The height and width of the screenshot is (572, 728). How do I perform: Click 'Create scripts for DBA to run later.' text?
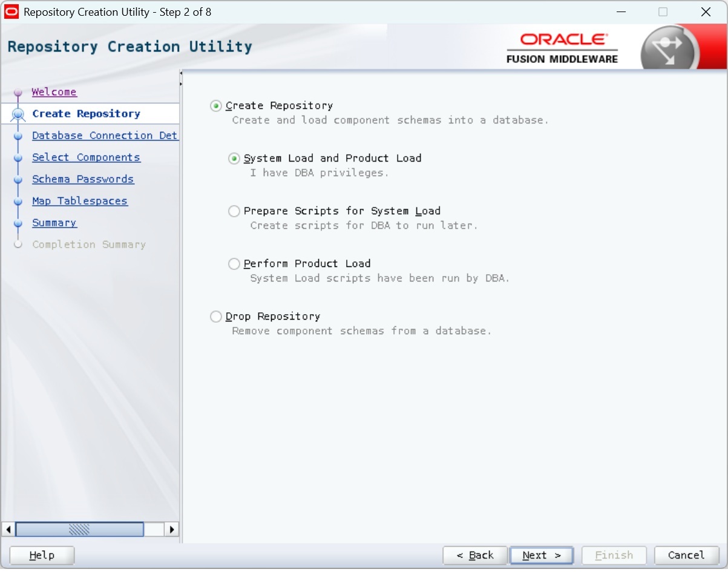364,226
